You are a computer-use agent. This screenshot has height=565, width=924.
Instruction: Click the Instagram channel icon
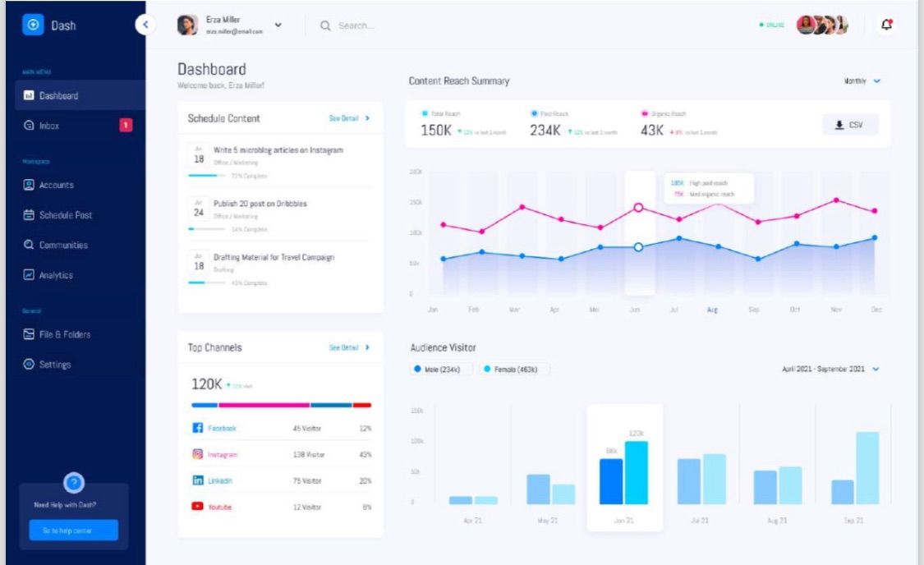pyautogui.click(x=197, y=454)
